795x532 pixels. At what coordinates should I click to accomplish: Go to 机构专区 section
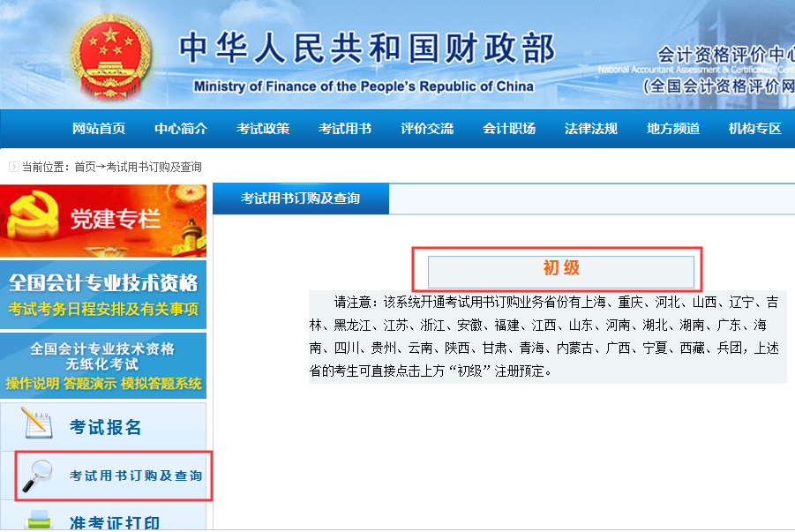coord(755,129)
